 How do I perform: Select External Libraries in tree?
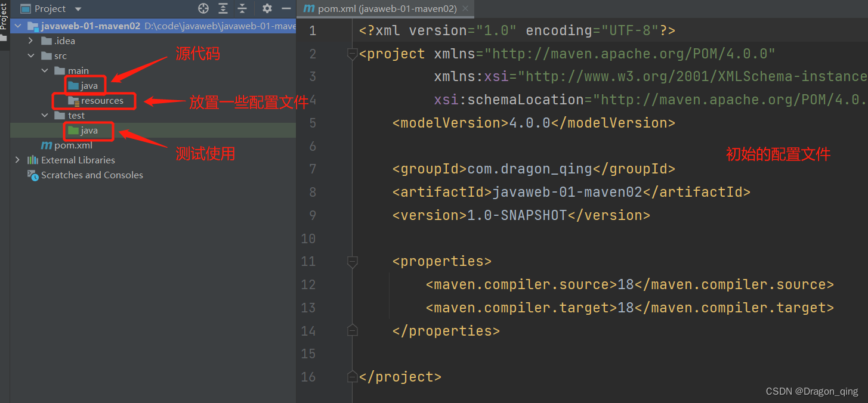click(78, 160)
